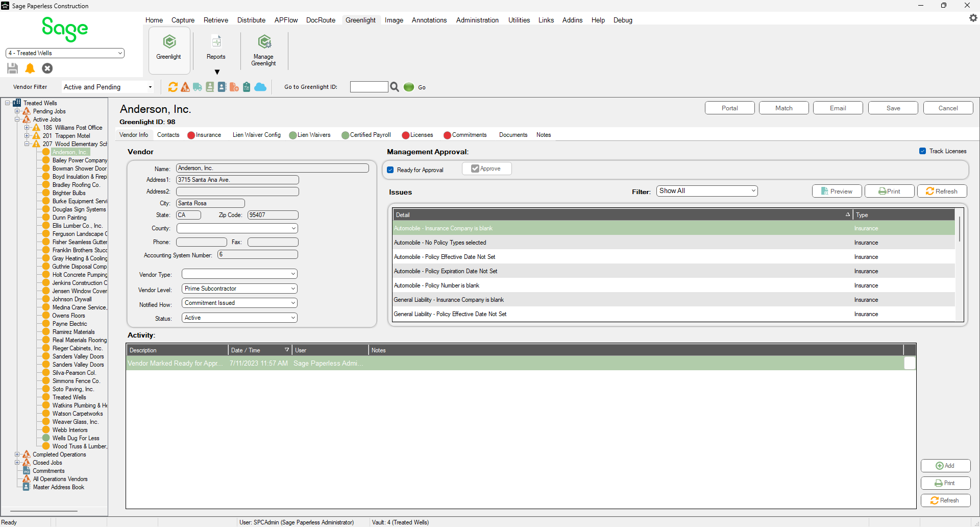This screenshot has height=527, width=980.
Task: Open the APFlow menu
Action: tap(286, 20)
